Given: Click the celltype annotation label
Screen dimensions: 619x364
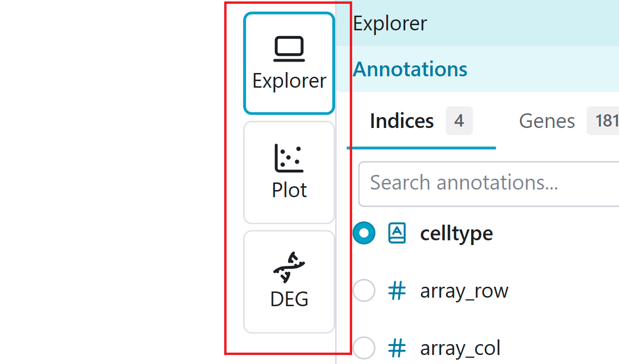Looking at the screenshot, I should 456,233.
